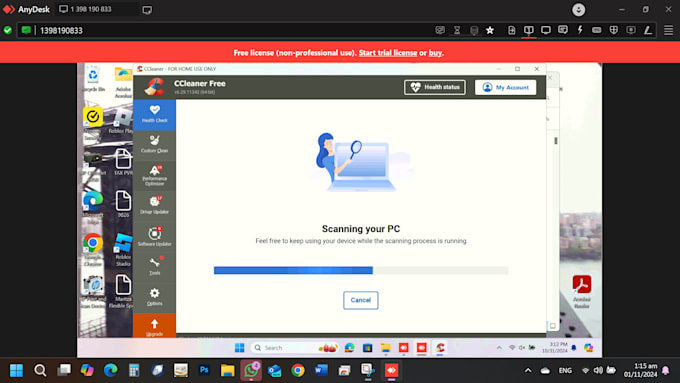Open remote Norton Security desktop shortcut
The height and width of the screenshot is (383, 680).
93,124
